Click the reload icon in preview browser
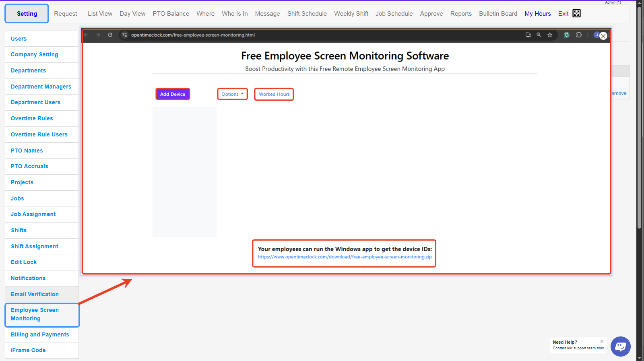This screenshot has height=361, width=644. 110,35
